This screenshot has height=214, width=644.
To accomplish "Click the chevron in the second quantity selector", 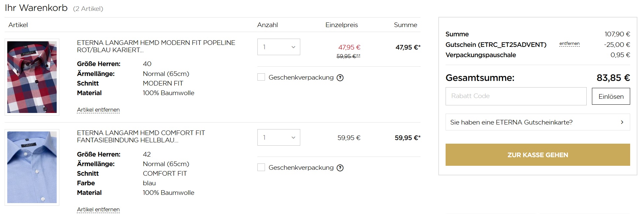I will [x=293, y=138].
